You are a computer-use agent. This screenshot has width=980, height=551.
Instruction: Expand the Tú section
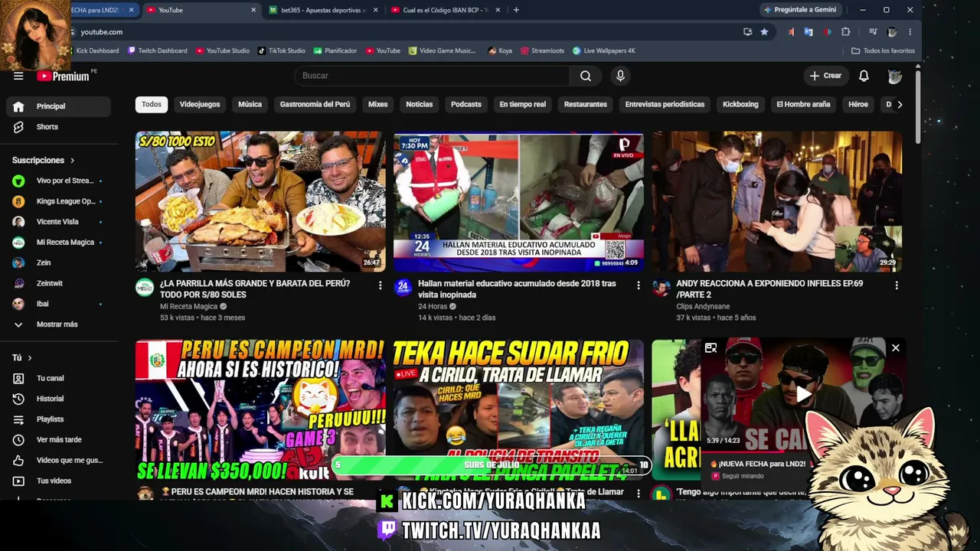22,358
